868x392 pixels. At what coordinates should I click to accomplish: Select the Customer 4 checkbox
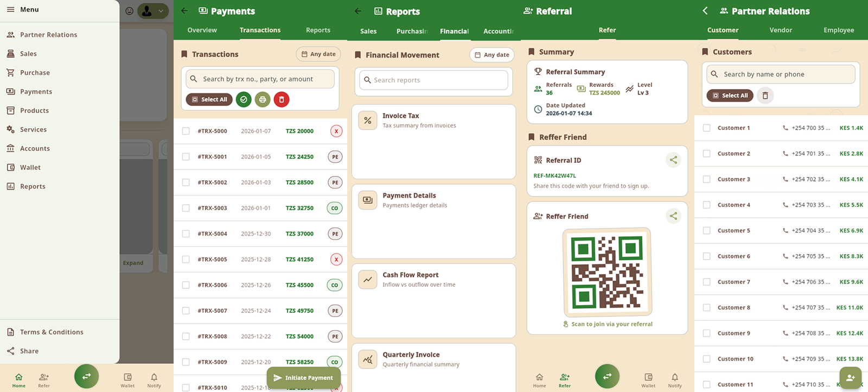[706, 205]
